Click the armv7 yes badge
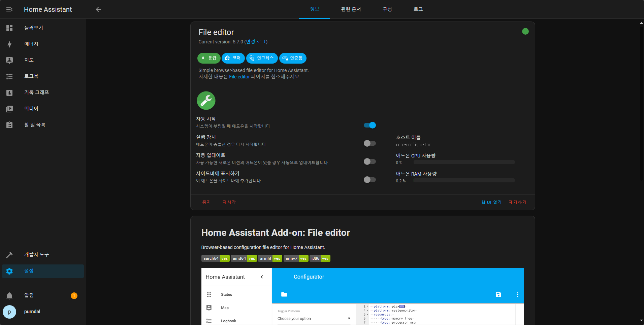 [296, 258]
